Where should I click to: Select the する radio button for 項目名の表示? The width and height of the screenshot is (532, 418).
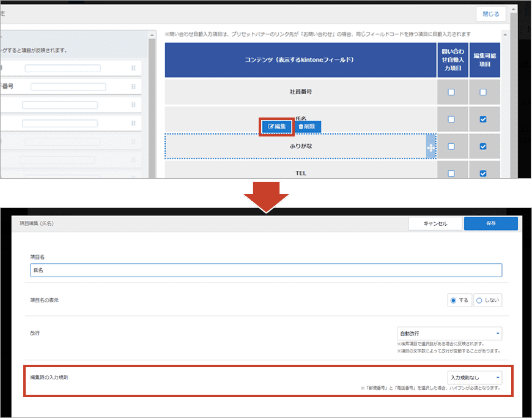click(460, 300)
